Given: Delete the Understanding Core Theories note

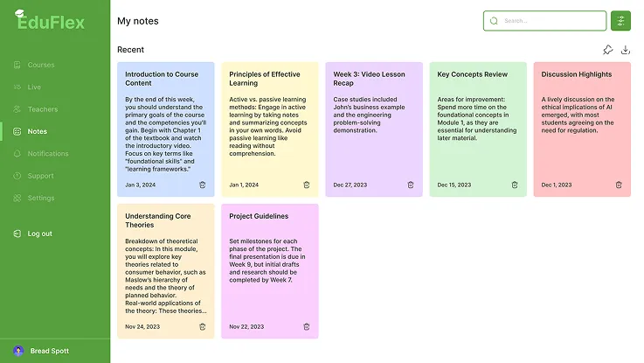Looking at the screenshot, I should [203, 326].
